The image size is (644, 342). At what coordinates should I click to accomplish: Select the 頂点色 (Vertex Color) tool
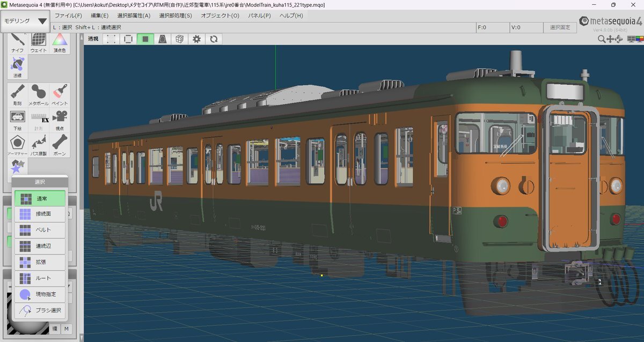60,43
